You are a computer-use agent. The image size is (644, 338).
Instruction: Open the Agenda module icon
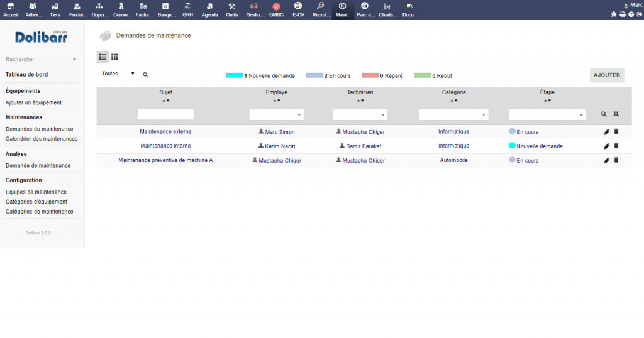209,9
